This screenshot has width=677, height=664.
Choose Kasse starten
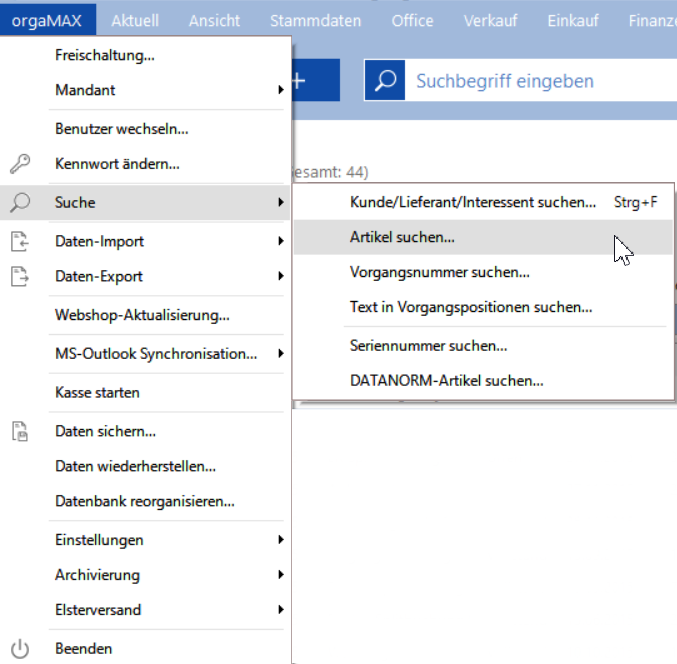(145, 392)
